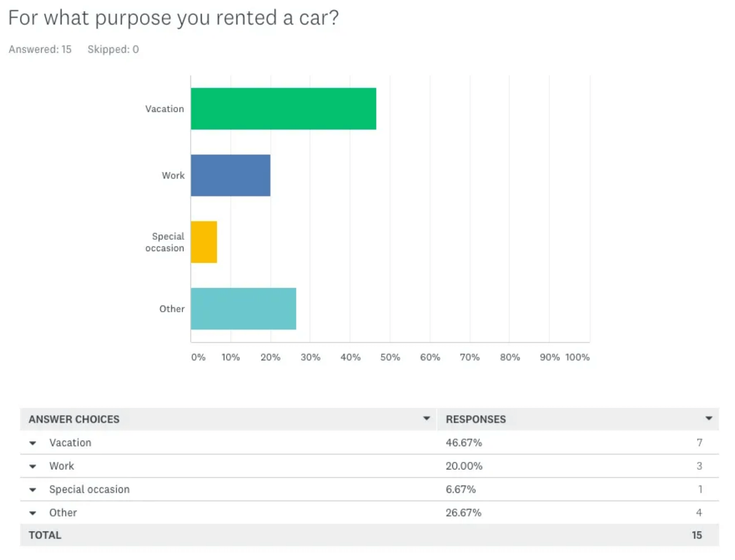Click the blue Work bar

coord(230,175)
